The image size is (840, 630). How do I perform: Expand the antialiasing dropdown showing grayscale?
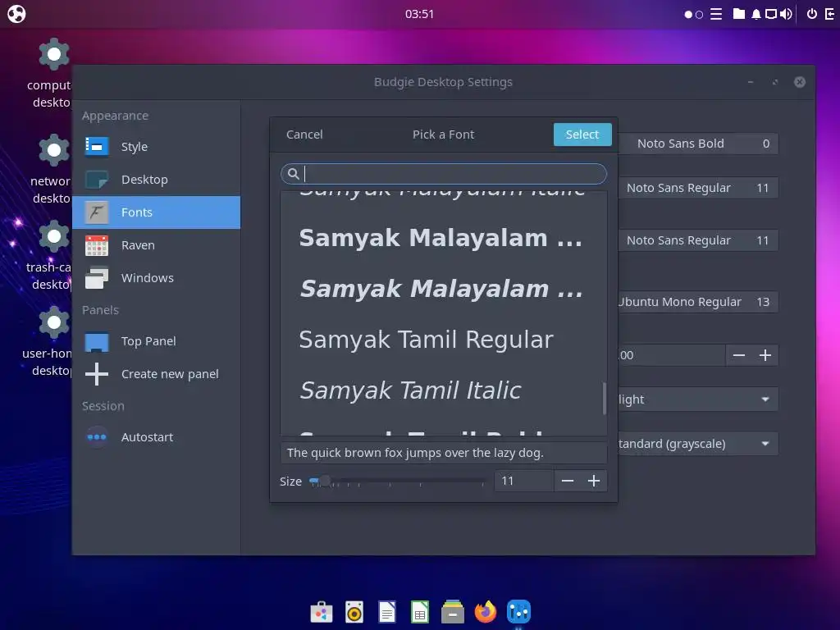pyautogui.click(x=698, y=444)
